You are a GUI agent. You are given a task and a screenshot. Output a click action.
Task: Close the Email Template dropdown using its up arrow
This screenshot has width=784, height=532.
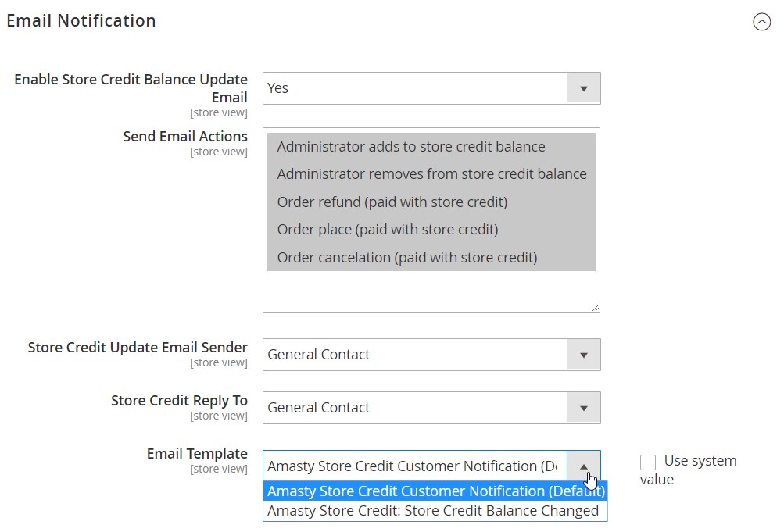[x=583, y=466]
